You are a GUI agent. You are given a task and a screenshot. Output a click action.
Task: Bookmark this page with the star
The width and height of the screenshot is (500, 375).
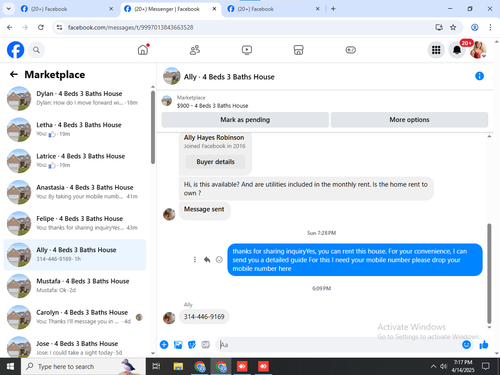453,27
